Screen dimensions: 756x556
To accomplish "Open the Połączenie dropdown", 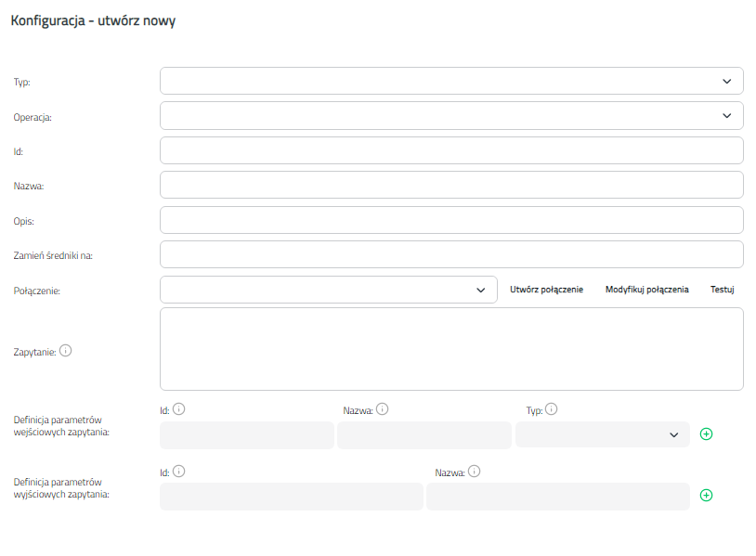I will tap(329, 290).
